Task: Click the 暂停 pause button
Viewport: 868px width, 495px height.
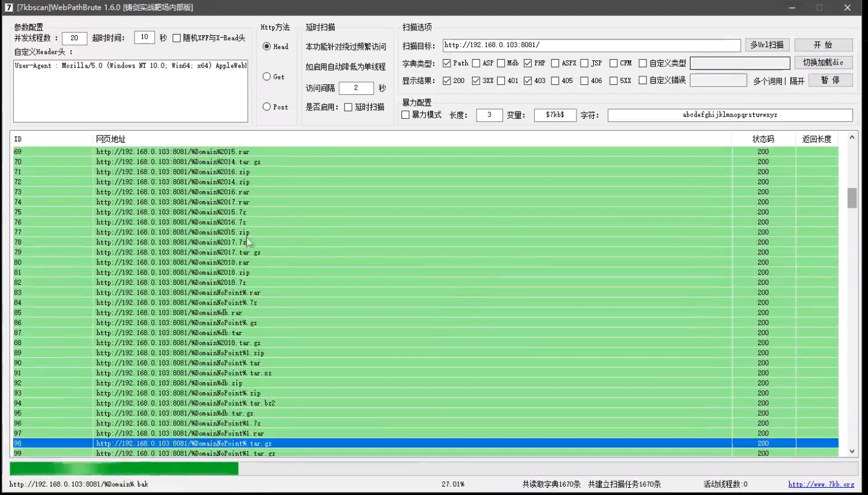Action: tap(830, 80)
